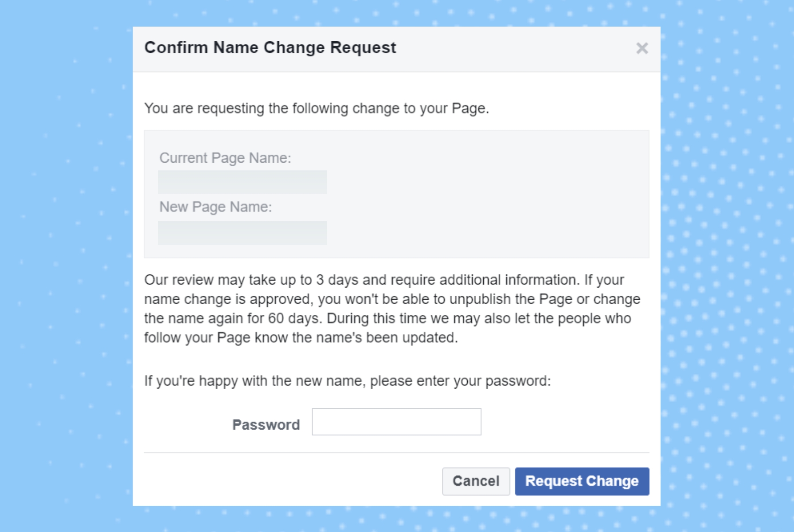Click the review duration paragraph
This screenshot has width=794, height=532.
tap(392, 309)
